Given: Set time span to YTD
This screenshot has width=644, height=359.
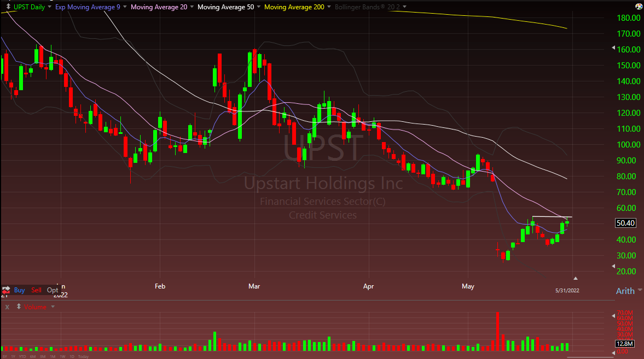Looking at the screenshot, I should pyautogui.click(x=22, y=356).
